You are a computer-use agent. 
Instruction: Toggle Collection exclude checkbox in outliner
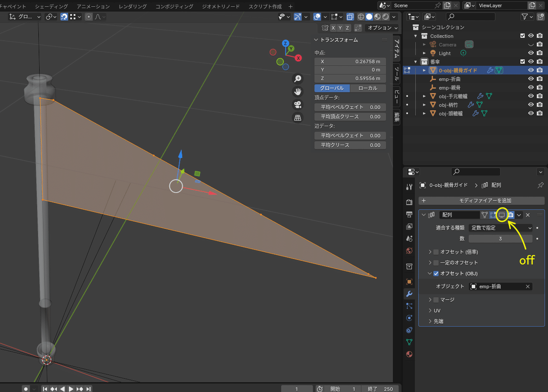[523, 36]
